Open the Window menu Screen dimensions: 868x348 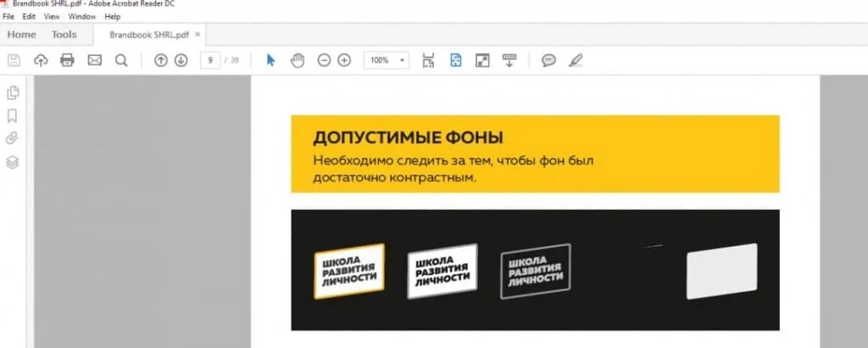(x=82, y=17)
